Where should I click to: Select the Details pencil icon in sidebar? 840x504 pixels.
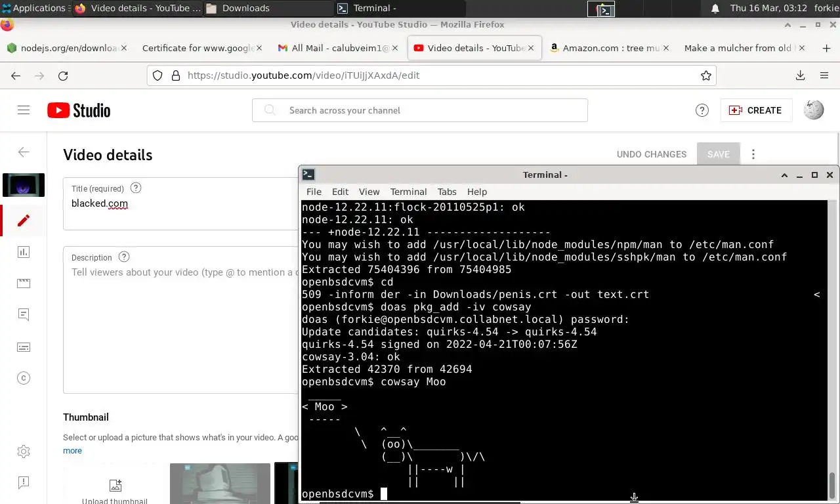24,220
